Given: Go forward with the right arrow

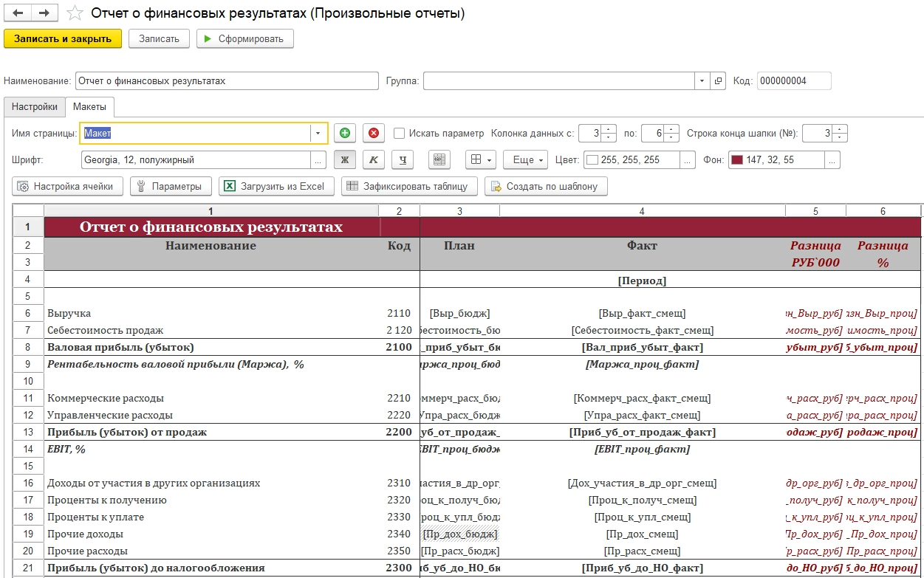Looking at the screenshot, I should [x=44, y=13].
